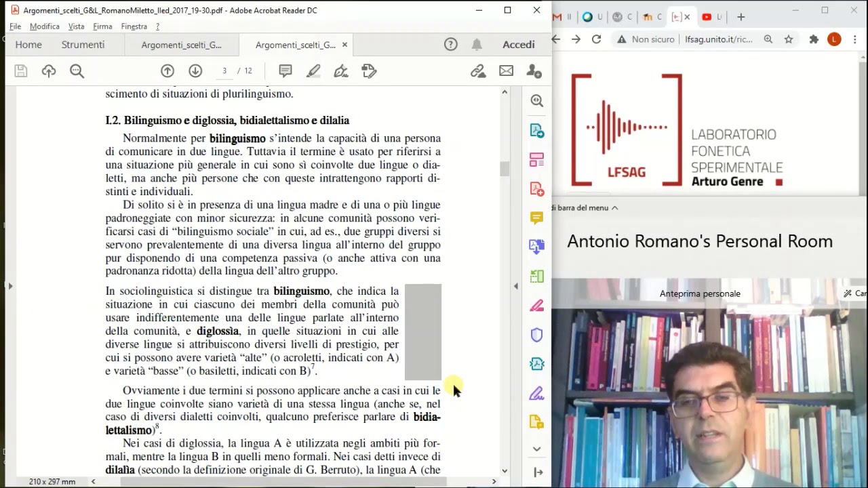Open the File menu
868x488 pixels.
(15, 26)
